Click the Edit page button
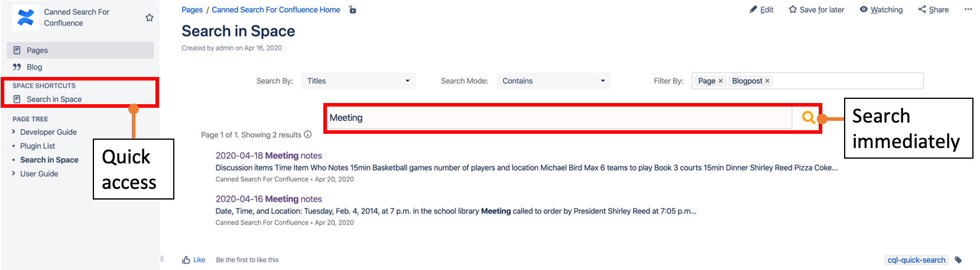The height and width of the screenshot is (270, 980). tap(761, 10)
